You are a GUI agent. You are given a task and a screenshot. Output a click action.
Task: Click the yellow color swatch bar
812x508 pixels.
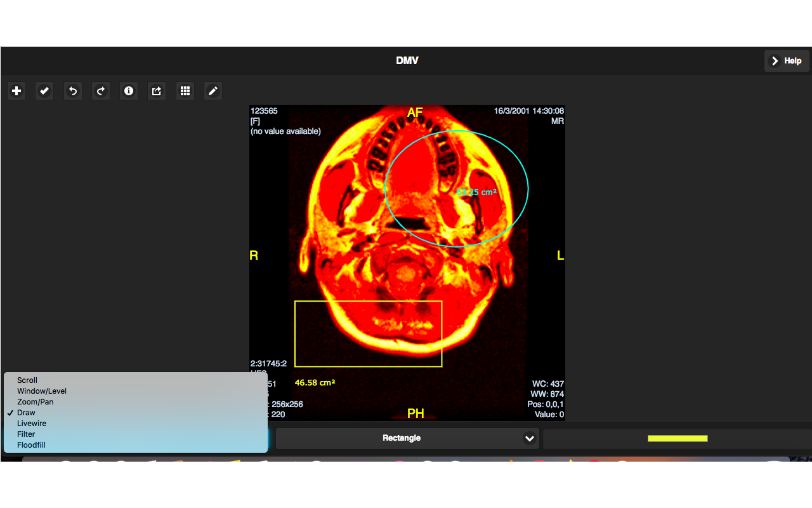pos(678,438)
